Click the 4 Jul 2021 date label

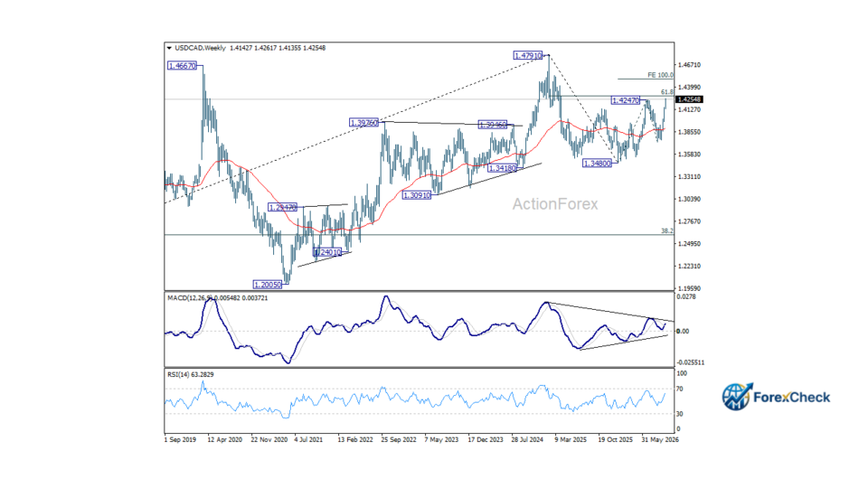309,440
